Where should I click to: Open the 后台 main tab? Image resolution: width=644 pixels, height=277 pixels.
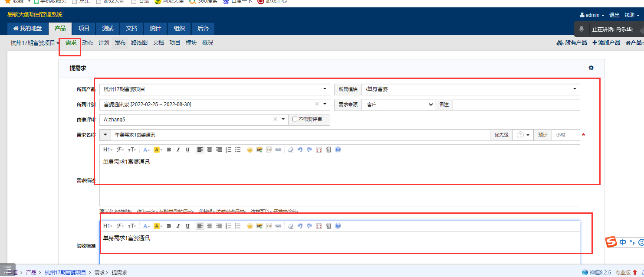pyautogui.click(x=203, y=29)
